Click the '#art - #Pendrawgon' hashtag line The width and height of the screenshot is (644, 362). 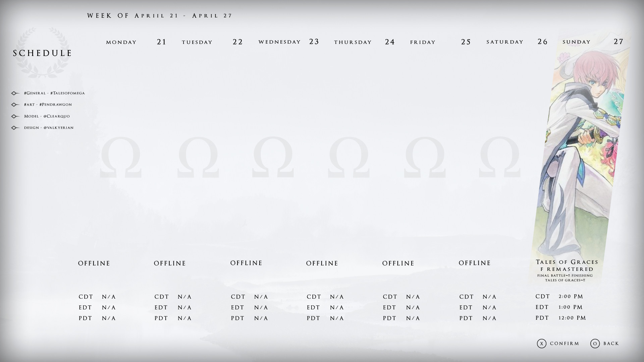(x=48, y=105)
